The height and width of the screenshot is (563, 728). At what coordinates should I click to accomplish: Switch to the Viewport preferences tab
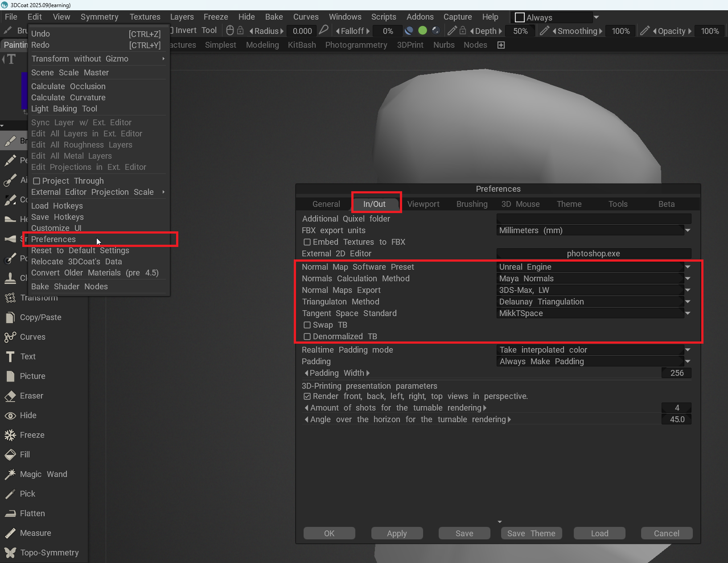pos(423,204)
